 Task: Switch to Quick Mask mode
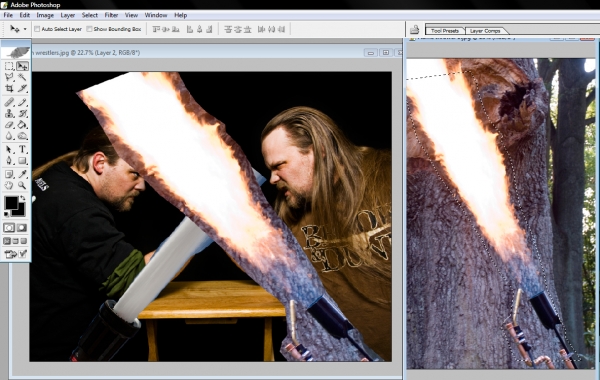[x=22, y=228]
